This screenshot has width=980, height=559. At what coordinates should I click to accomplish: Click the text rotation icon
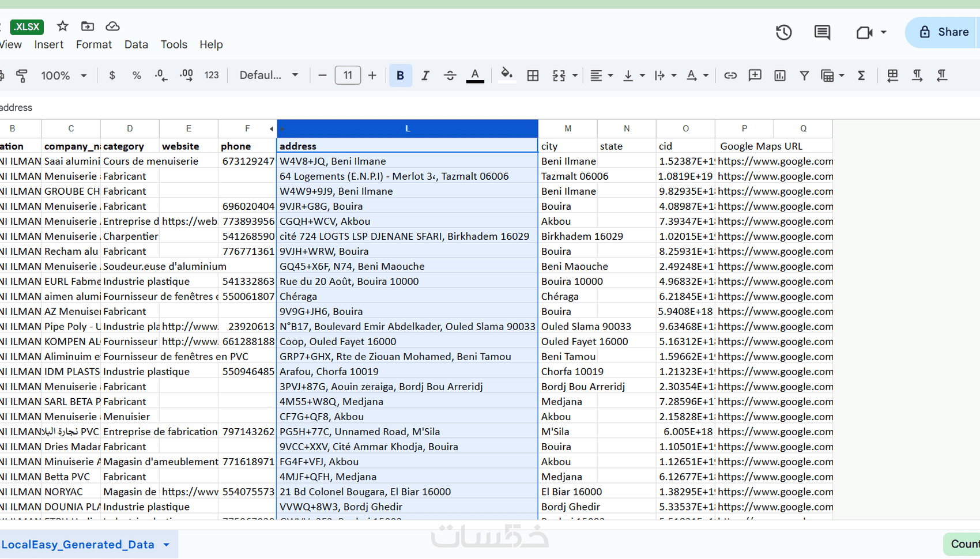coord(692,75)
